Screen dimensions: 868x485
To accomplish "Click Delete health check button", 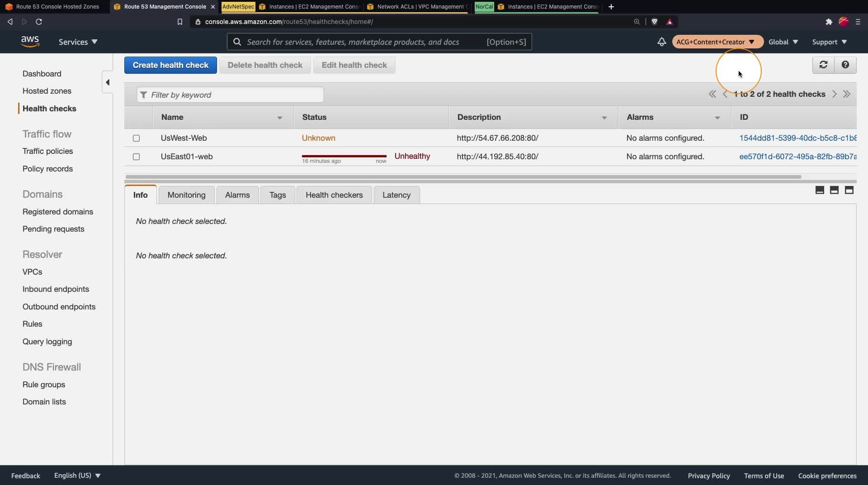I will [x=265, y=65].
